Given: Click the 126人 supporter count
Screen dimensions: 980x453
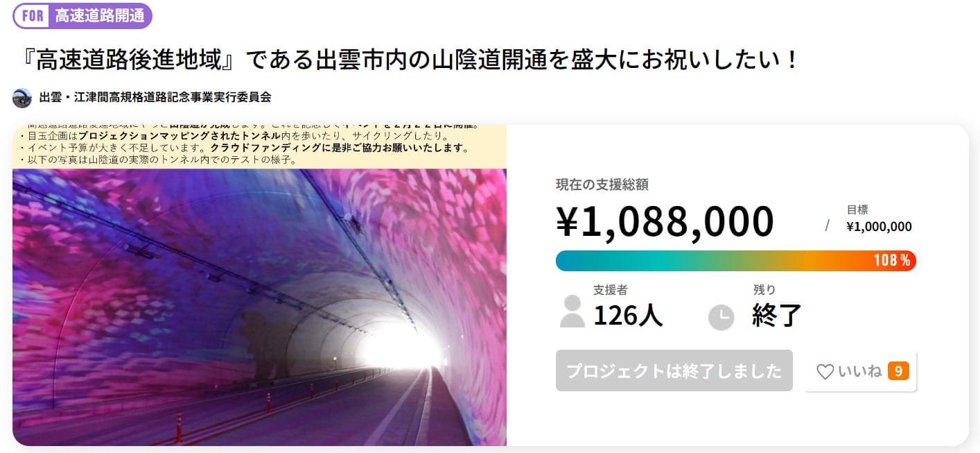Looking at the screenshot, I should click(628, 316).
